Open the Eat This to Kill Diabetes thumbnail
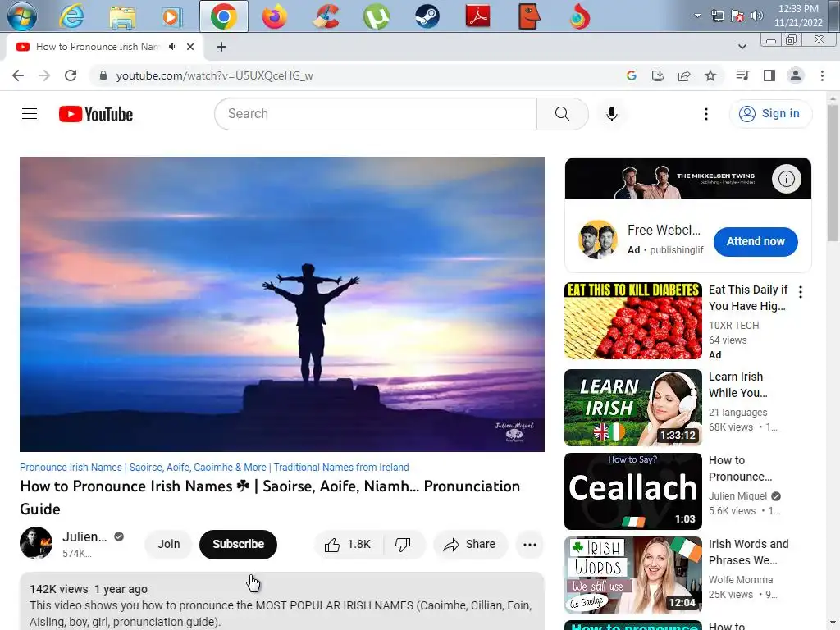 click(633, 321)
